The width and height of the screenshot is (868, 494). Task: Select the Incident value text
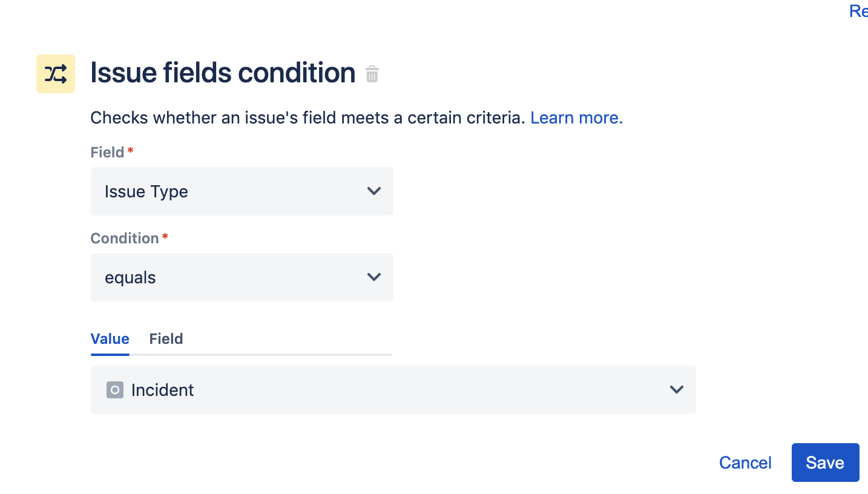[x=162, y=390]
